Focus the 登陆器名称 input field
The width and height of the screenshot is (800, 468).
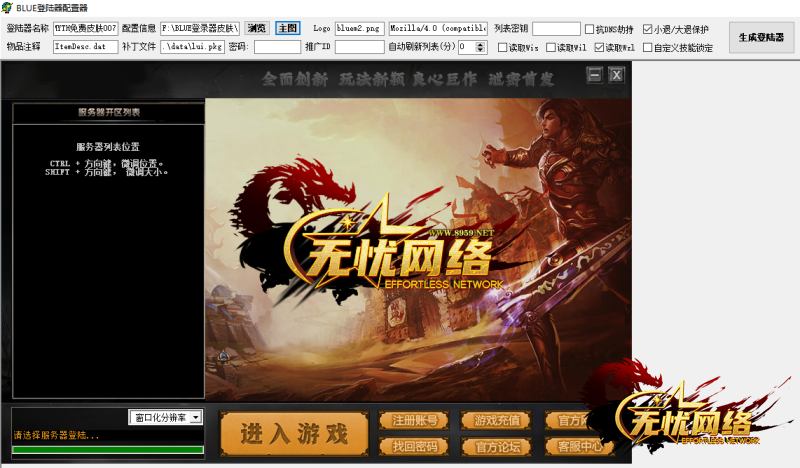86,29
